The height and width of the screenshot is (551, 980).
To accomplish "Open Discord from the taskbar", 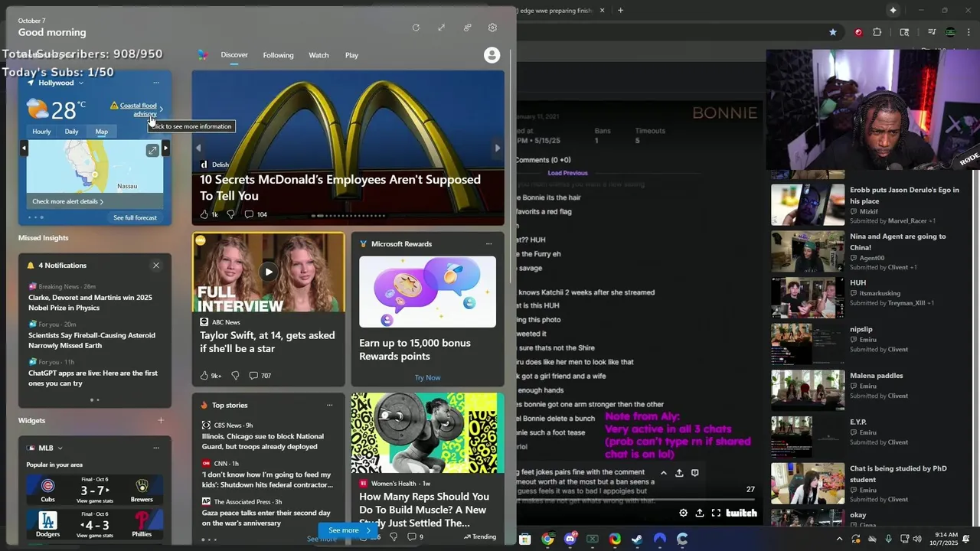I will pos(570,539).
